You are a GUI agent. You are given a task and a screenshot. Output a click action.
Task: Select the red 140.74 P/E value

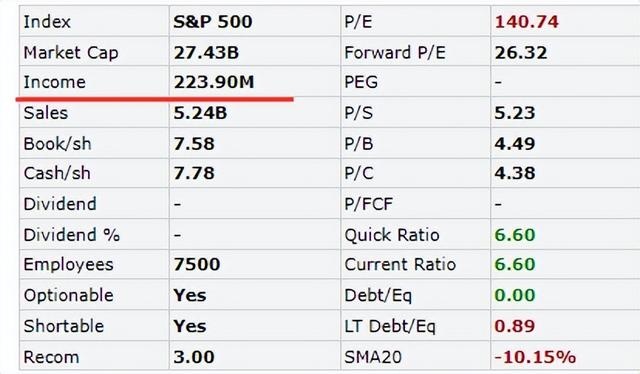click(527, 21)
